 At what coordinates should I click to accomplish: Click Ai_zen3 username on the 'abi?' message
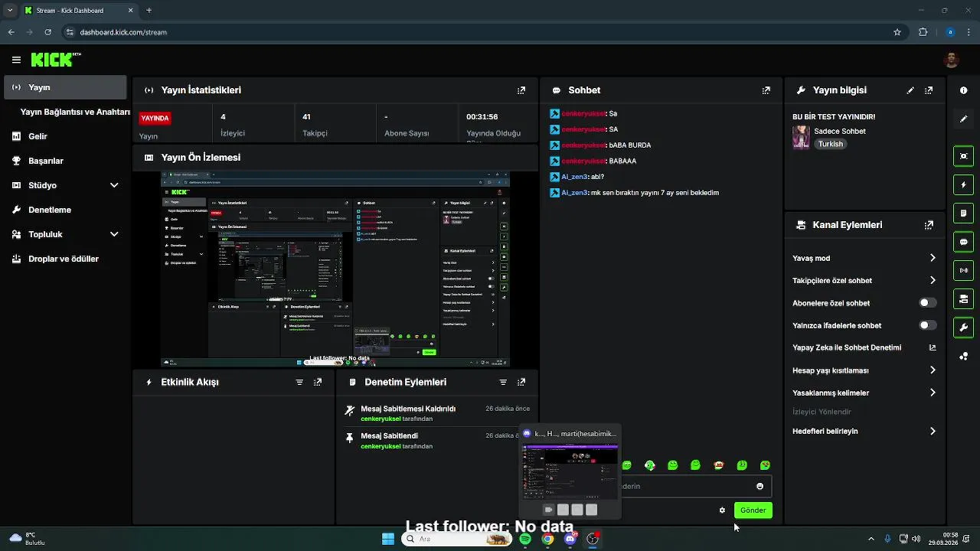[574, 177]
